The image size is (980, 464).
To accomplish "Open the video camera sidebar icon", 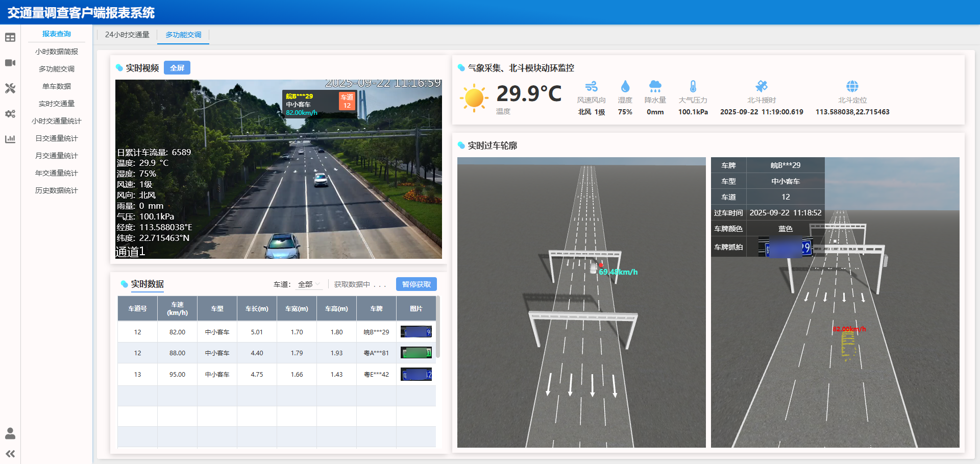I will (x=10, y=63).
